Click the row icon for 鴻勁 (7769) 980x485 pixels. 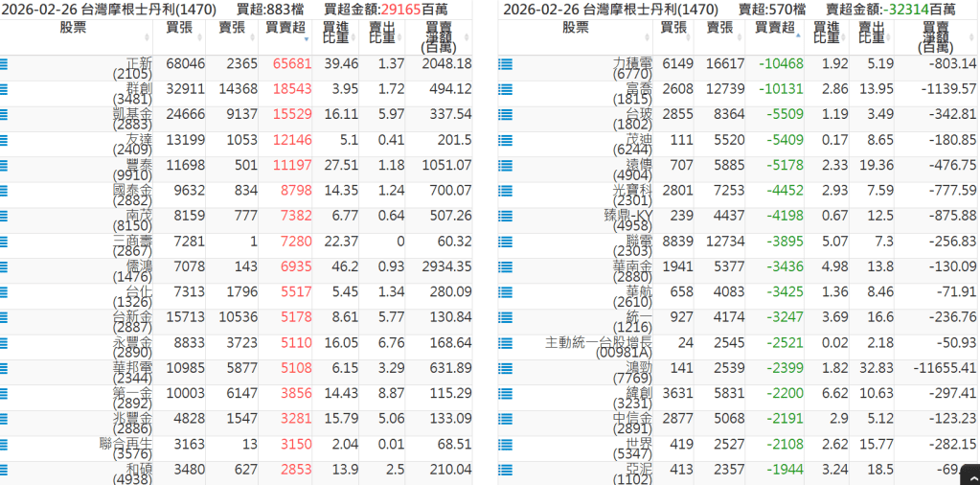click(x=505, y=367)
